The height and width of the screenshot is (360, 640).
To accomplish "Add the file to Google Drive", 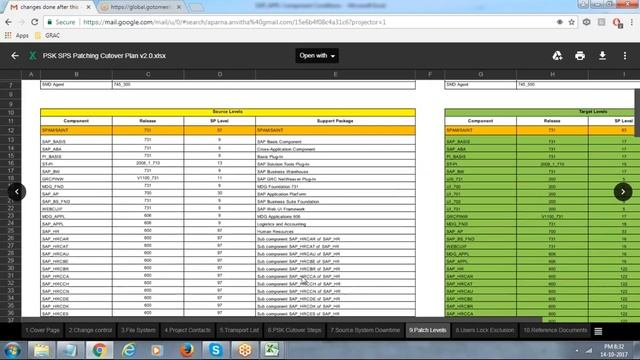I will [557, 56].
